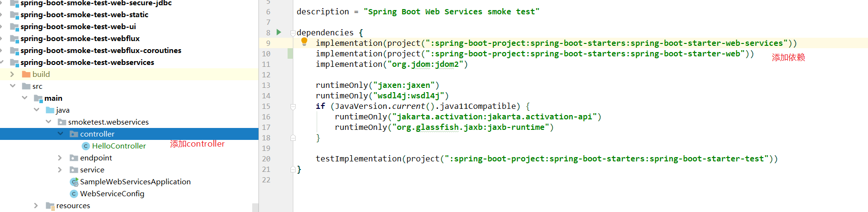Image resolution: width=868 pixels, height=212 pixels.
Task: Click the service package icon
Action: coord(74,170)
